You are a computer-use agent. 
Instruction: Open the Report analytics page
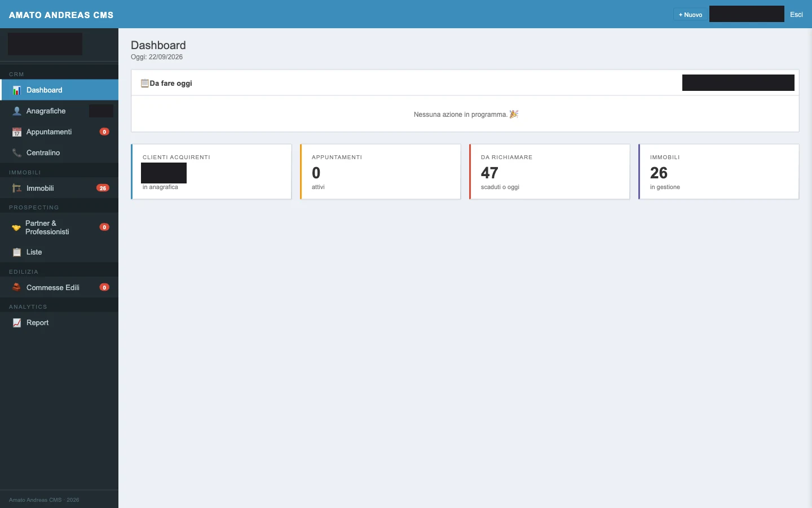coord(59,323)
